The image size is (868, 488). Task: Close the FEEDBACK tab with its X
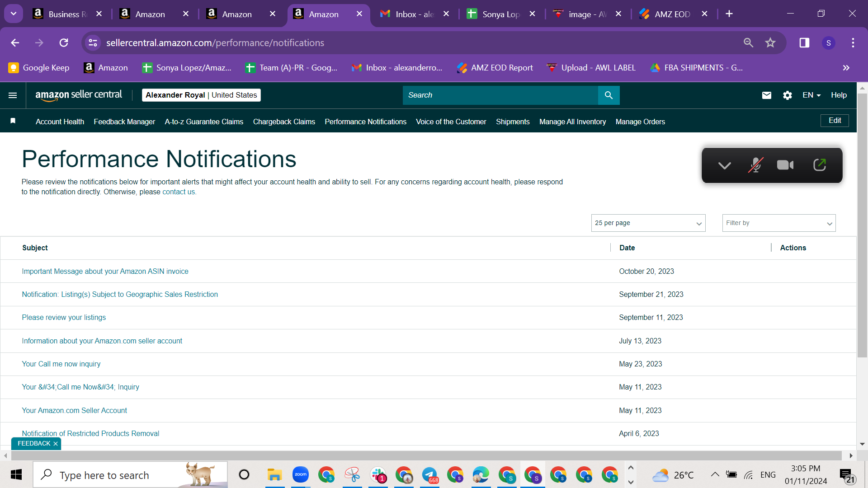[x=56, y=444]
